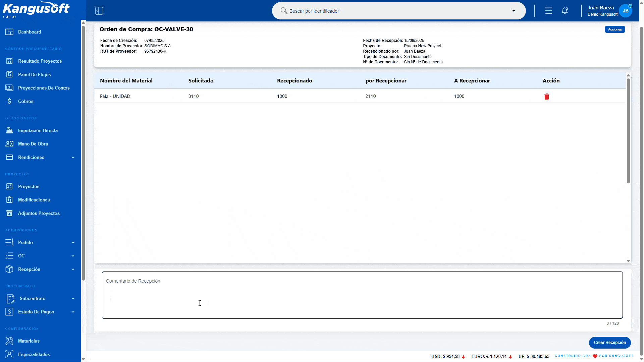Click the por Recepcionar value 2110
The width and height of the screenshot is (644, 362).
tap(371, 96)
